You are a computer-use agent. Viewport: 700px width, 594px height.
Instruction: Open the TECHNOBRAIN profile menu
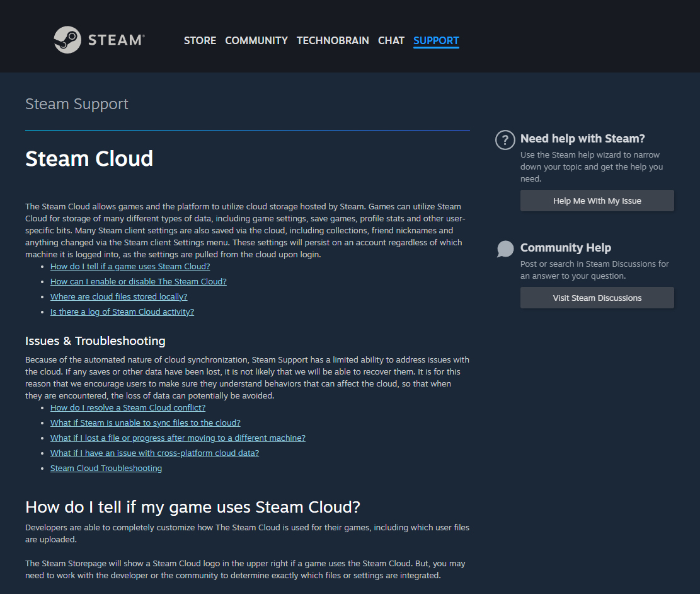click(333, 40)
